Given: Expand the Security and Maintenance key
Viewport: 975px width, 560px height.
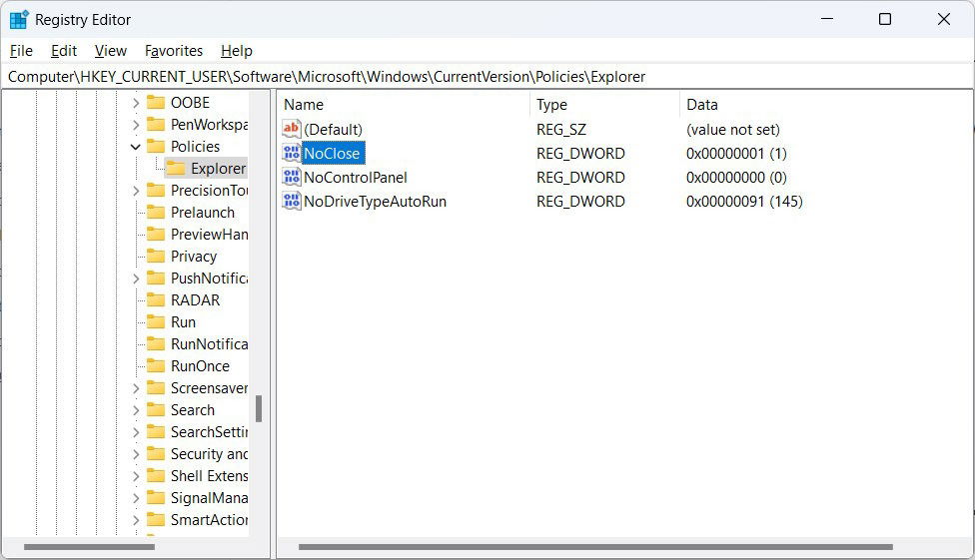Looking at the screenshot, I should tap(136, 454).
